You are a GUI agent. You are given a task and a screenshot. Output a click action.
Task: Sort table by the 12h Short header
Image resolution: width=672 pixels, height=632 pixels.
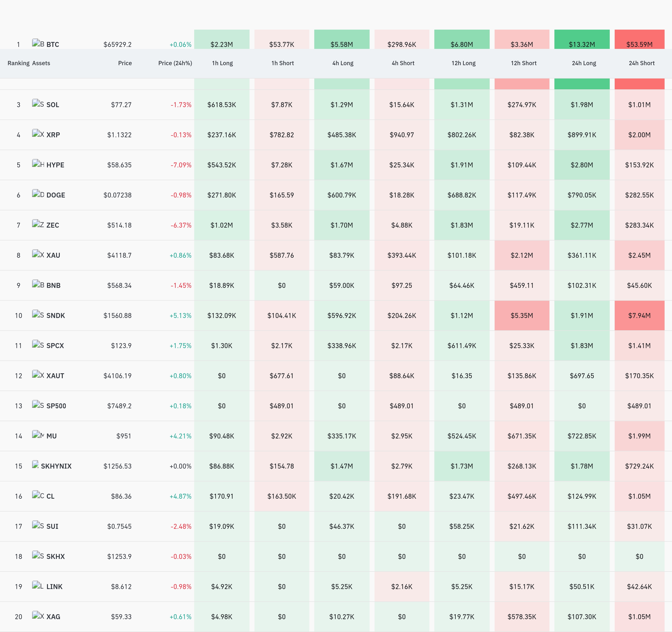click(524, 63)
